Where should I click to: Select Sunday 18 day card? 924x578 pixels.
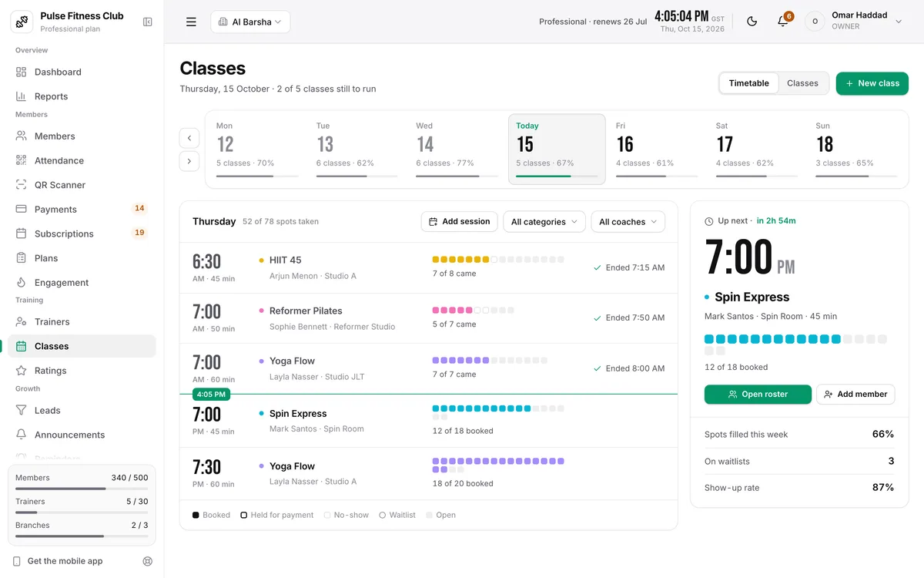point(856,150)
